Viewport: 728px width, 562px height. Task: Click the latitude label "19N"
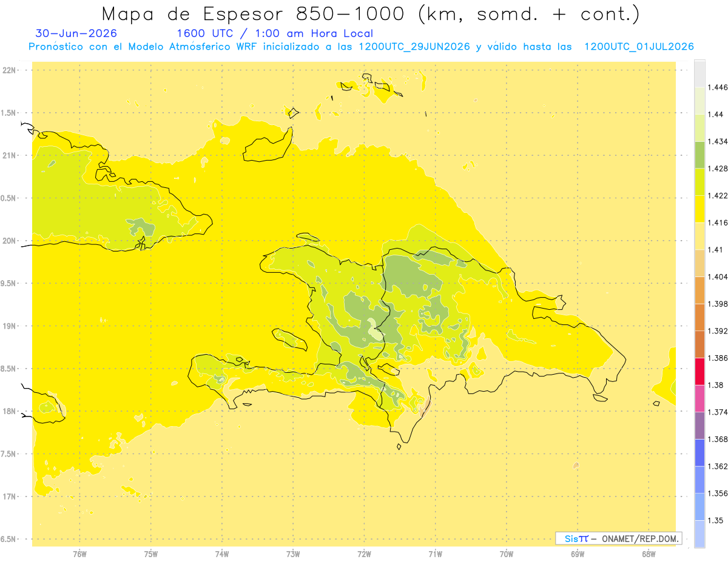tap(10, 326)
